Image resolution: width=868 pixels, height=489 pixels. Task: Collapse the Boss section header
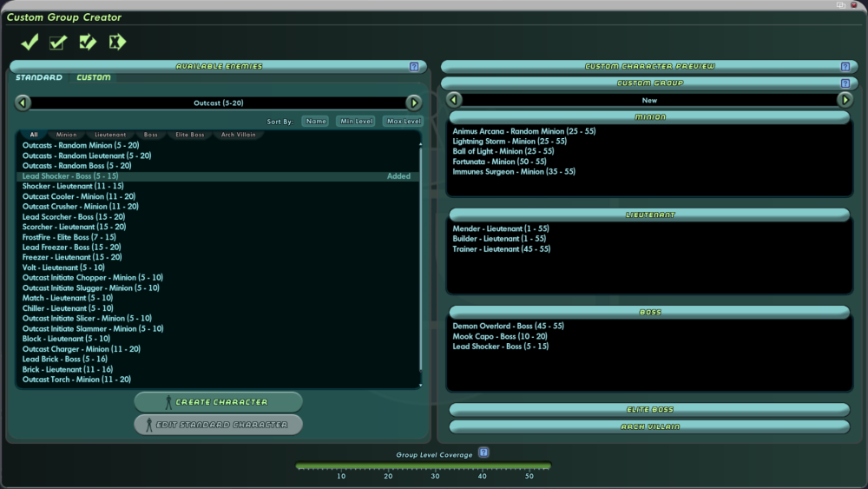649,313
